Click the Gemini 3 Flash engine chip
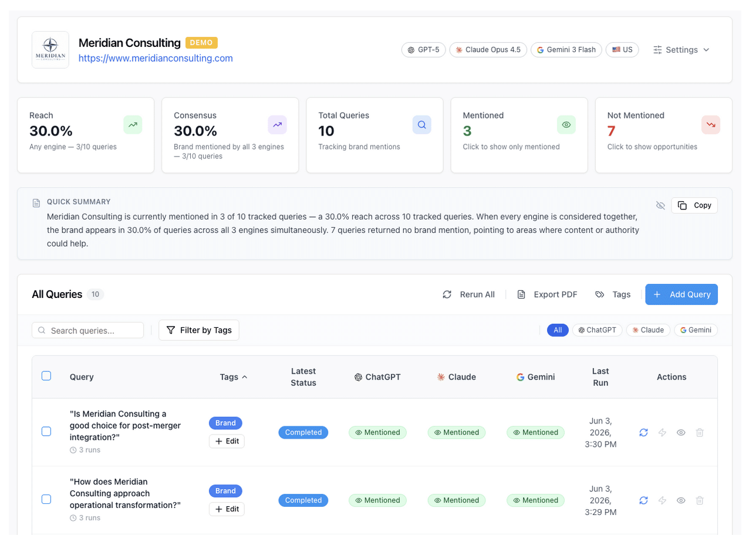The height and width of the screenshot is (549, 756). 566,50
